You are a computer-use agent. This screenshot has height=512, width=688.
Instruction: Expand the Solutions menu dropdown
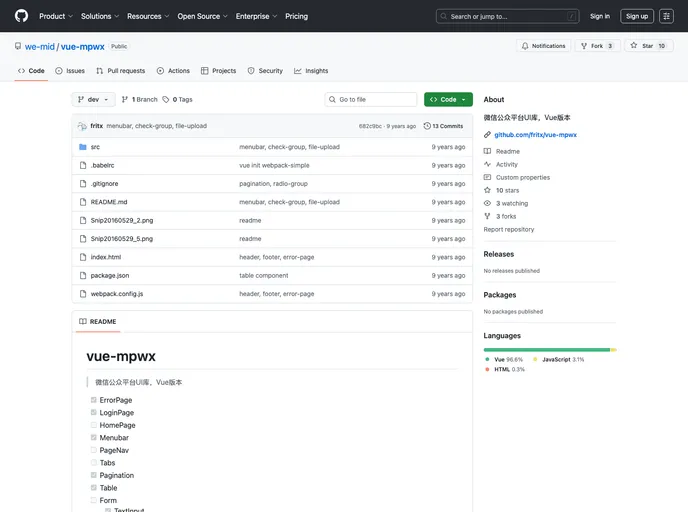pos(100,16)
